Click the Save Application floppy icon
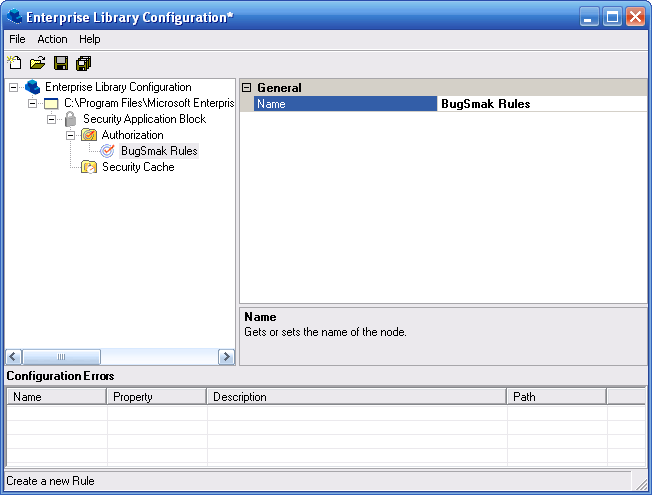 pos(61,64)
